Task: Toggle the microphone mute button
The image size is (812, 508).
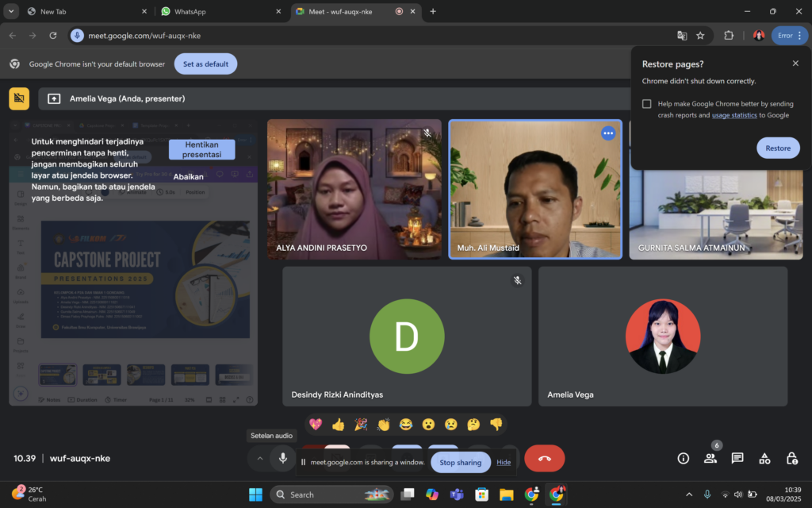Action: [282, 458]
